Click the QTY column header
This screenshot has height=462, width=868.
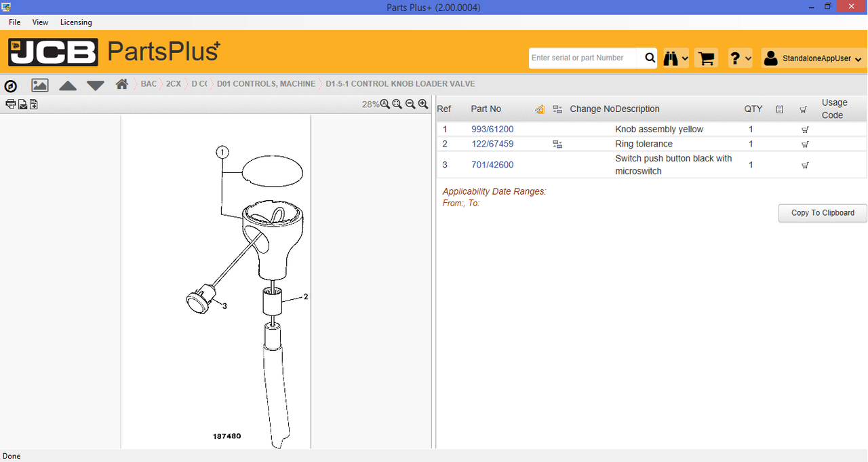coord(753,109)
